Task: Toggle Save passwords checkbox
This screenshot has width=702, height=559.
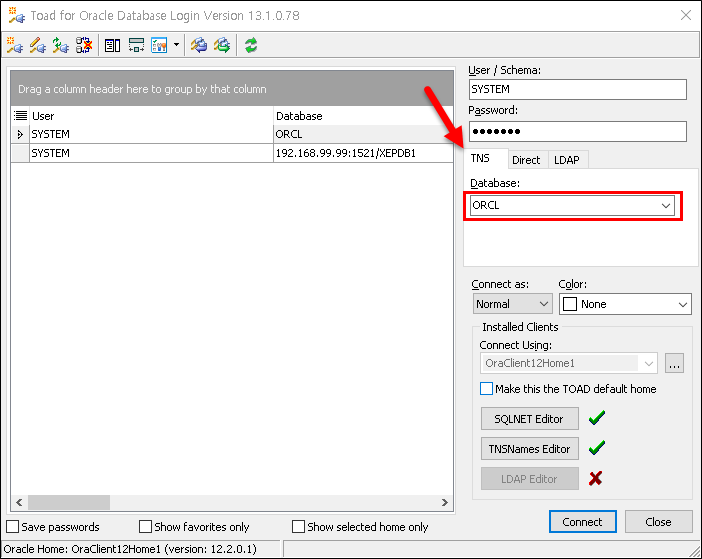Action: 13,526
